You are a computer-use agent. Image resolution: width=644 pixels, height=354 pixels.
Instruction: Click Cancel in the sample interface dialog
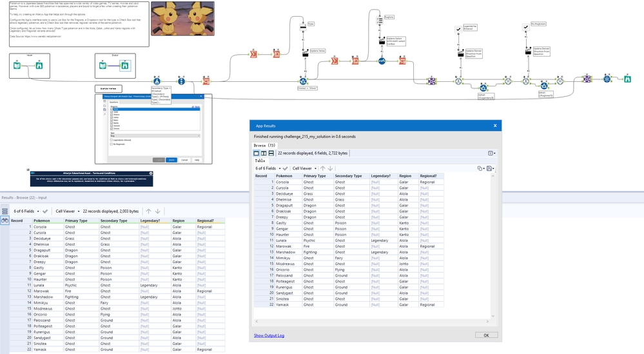click(184, 160)
